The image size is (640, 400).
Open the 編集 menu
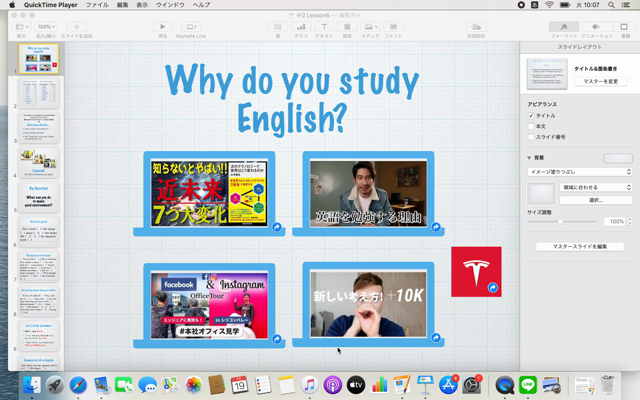coord(122,5)
